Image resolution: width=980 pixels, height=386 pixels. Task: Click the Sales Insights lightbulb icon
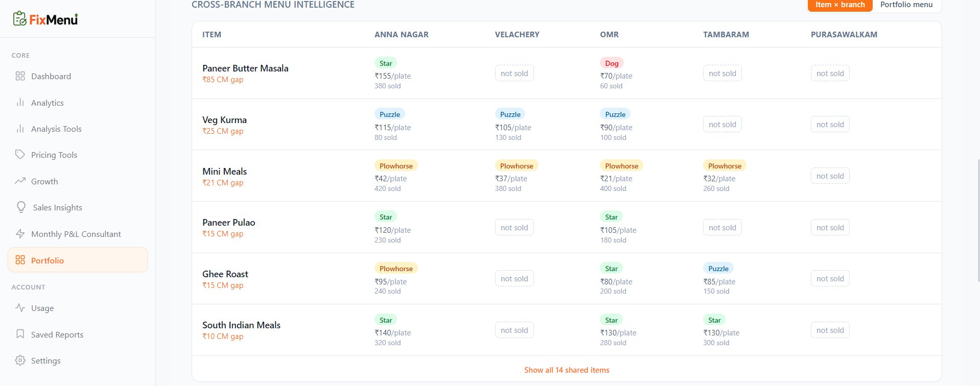click(x=21, y=207)
